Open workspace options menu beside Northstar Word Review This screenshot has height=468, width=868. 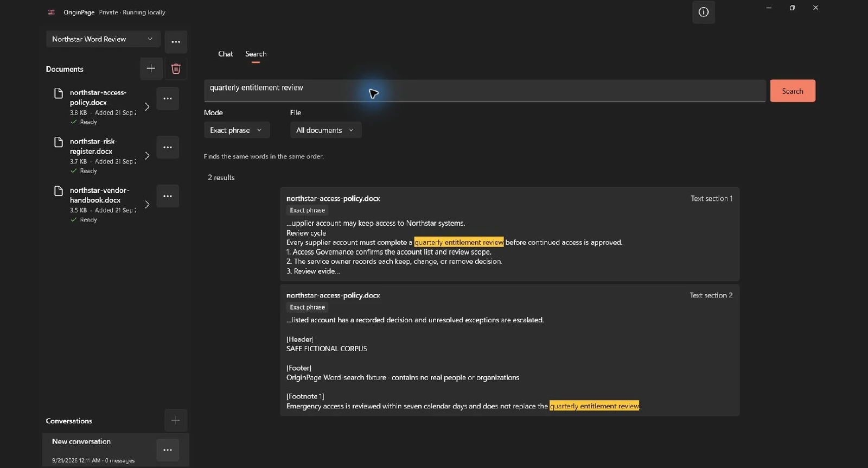176,42
